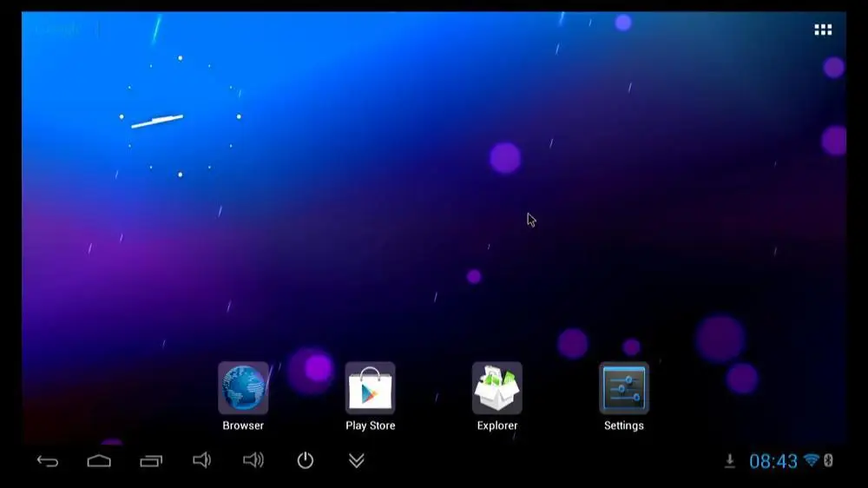868x488 pixels.
Task: Tap the Bluetooth status icon
Action: (x=828, y=460)
